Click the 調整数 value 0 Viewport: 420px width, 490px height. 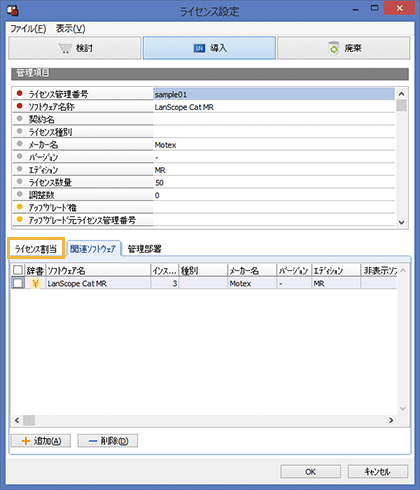[274, 195]
